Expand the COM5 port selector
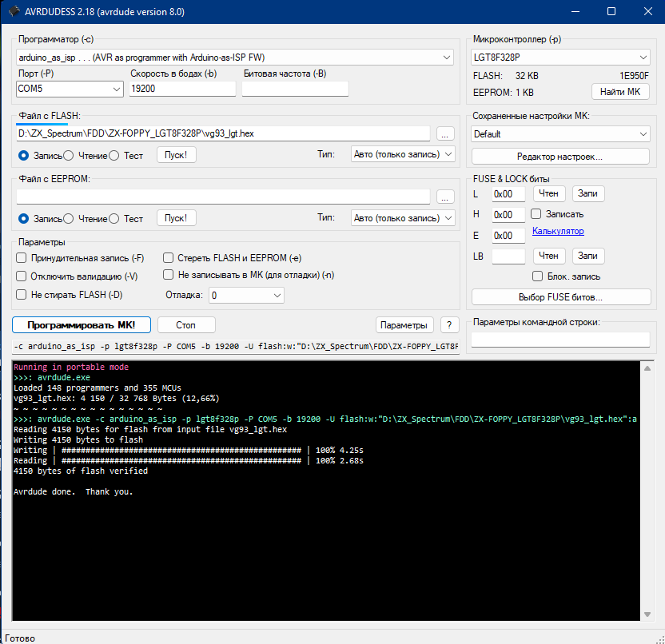The height and width of the screenshot is (644, 665). 70,89
